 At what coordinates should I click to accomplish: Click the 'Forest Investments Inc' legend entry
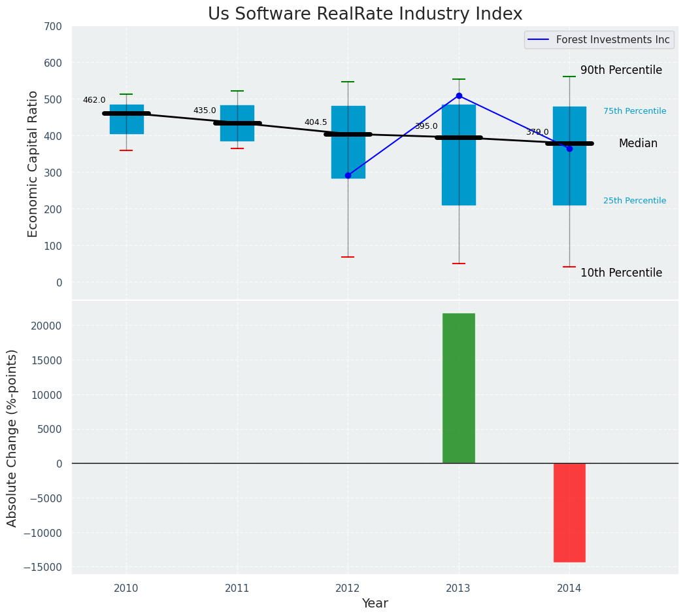pyautogui.click(x=599, y=39)
